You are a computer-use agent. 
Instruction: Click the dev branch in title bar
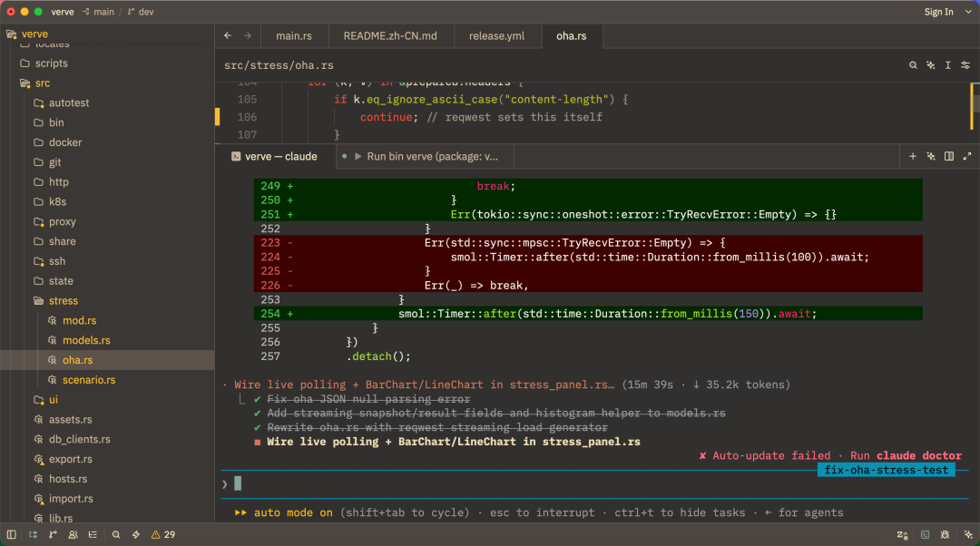141,12
